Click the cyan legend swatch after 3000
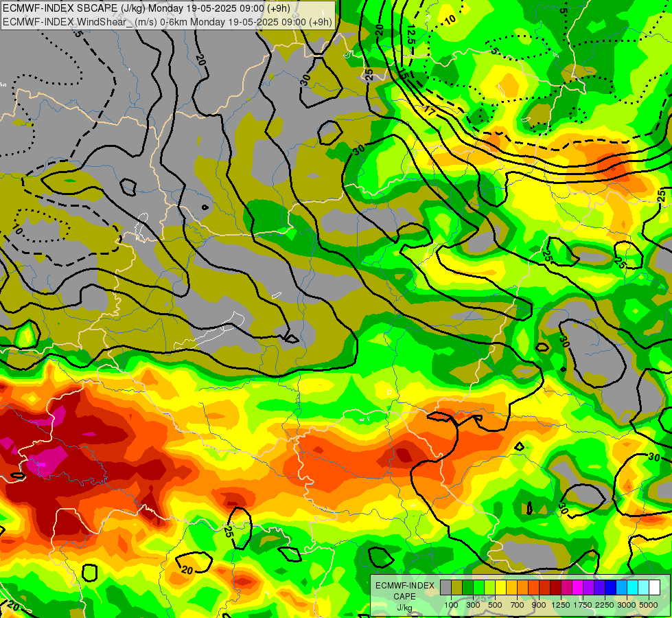The width and height of the screenshot is (672, 618). (633, 587)
